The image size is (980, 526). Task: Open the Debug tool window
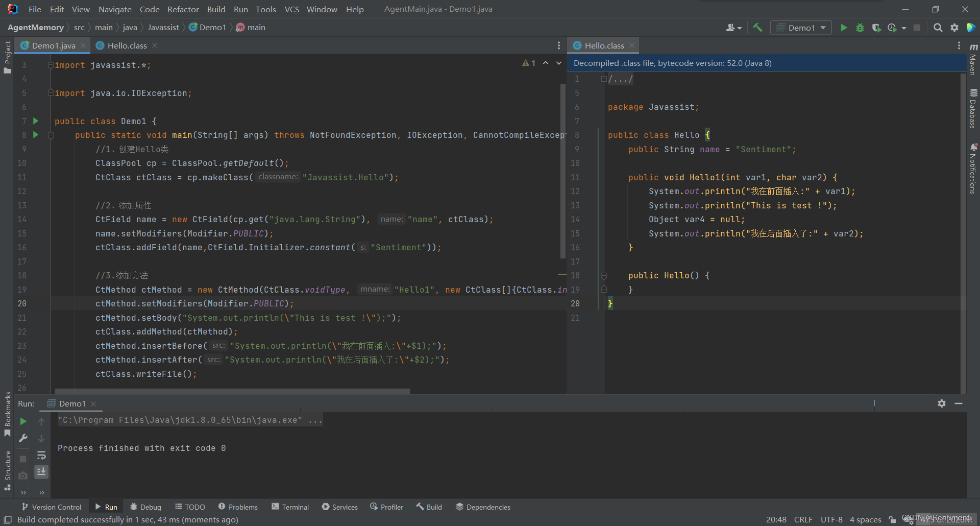145,507
